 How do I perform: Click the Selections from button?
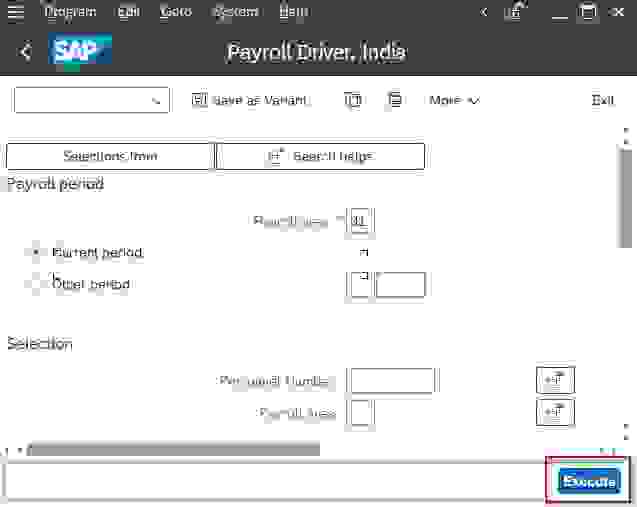[110, 156]
